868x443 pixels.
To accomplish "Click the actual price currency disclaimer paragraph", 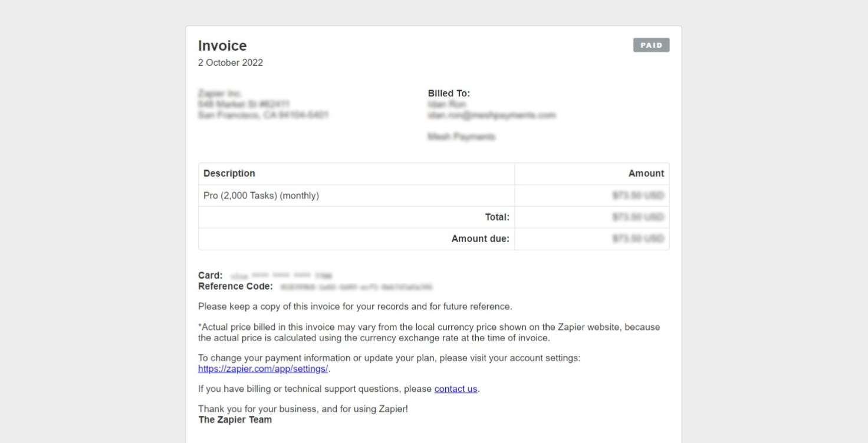I will [429, 332].
